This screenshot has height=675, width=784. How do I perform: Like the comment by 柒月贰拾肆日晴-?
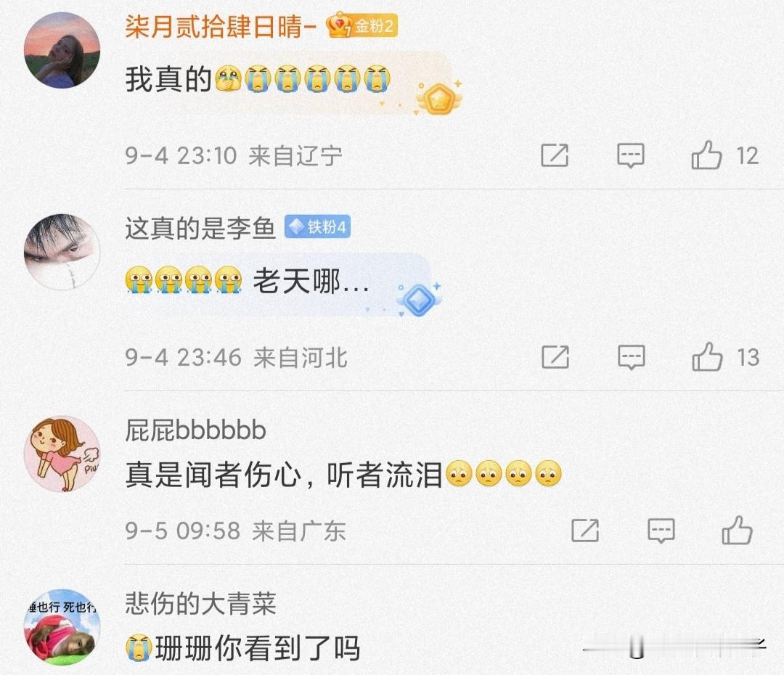click(x=706, y=155)
